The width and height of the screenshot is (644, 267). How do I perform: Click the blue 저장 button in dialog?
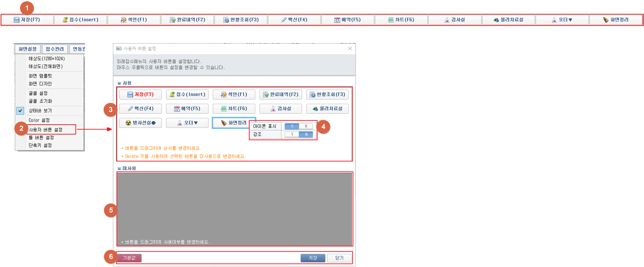tap(313, 258)
